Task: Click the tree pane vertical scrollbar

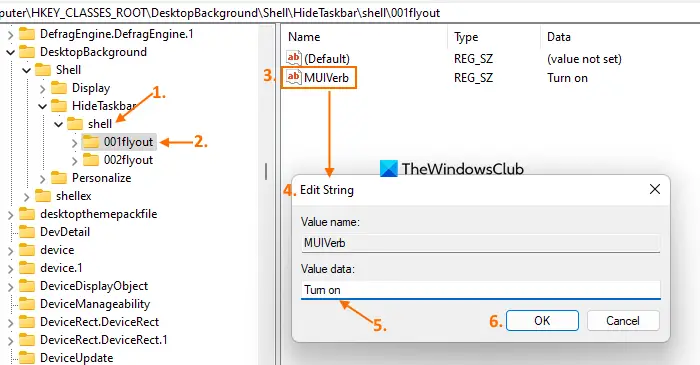Action: pyautogui.click(x=267, y=171)
